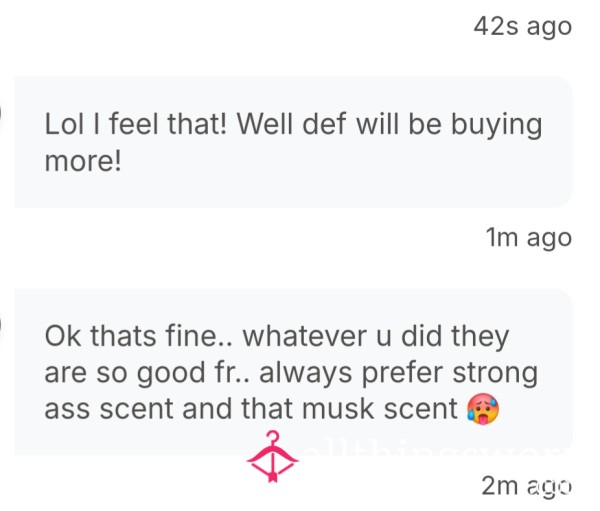Click the word "always" in second message
Image resolution: width=600 pixels, height=511 pixels.
[x=305, y=374]
